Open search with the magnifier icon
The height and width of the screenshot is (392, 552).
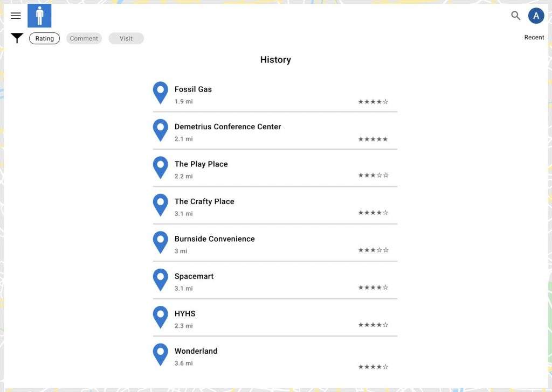click(515, 16)
